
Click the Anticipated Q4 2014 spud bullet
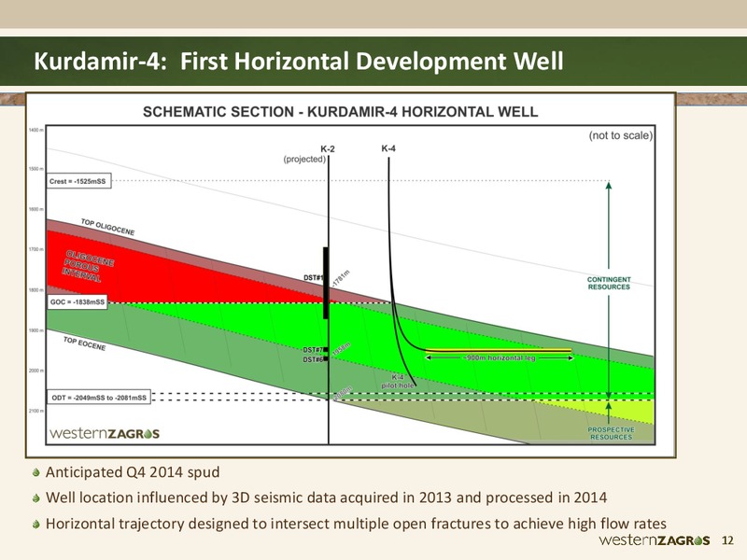[x=133, y=472]
